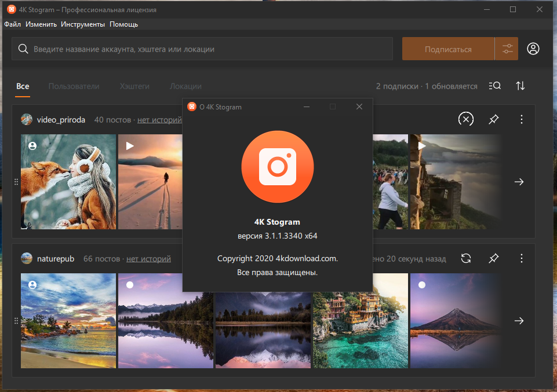This screenshot has width=557, height=392.
Task: Open the volcano reflection thumbnail
Action: 456,321
